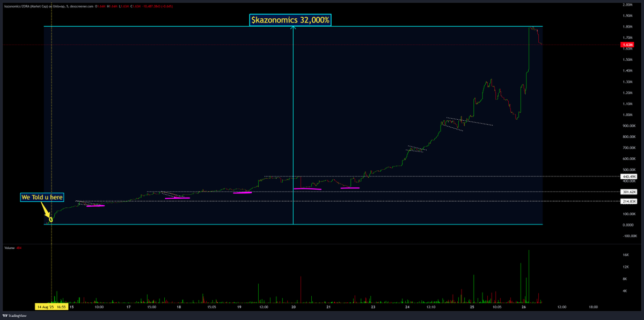Select the 'We Told u here' callout label
Screen dimensions: 644x320
pos(42,197)
